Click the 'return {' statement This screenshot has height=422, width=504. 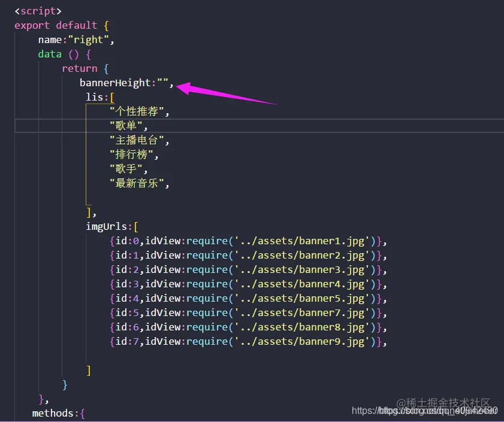click(85, 68)
